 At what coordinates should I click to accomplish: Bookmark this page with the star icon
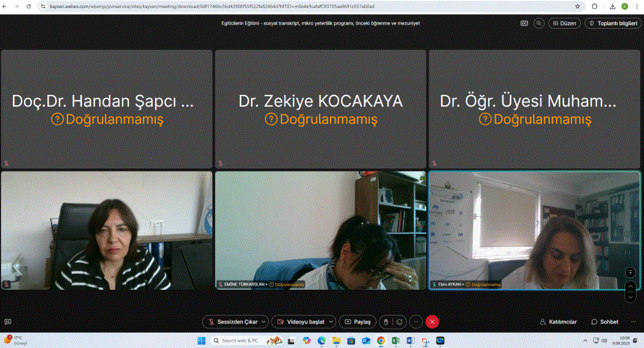click(577, 6)
